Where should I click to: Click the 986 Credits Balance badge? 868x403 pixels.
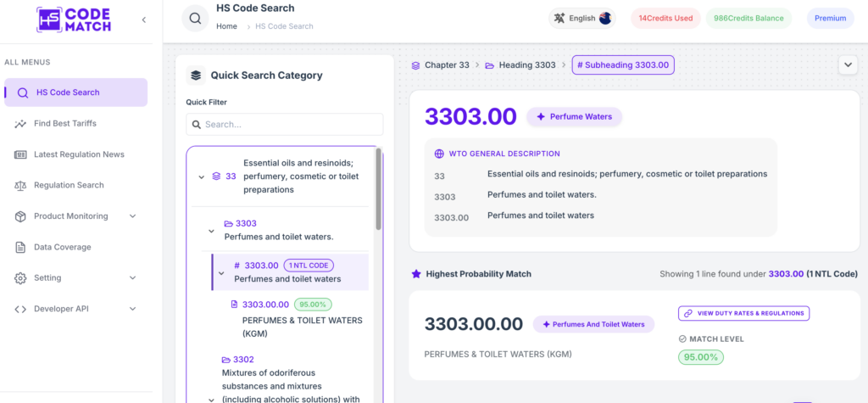pyautogui.click(x=748, y=19)
